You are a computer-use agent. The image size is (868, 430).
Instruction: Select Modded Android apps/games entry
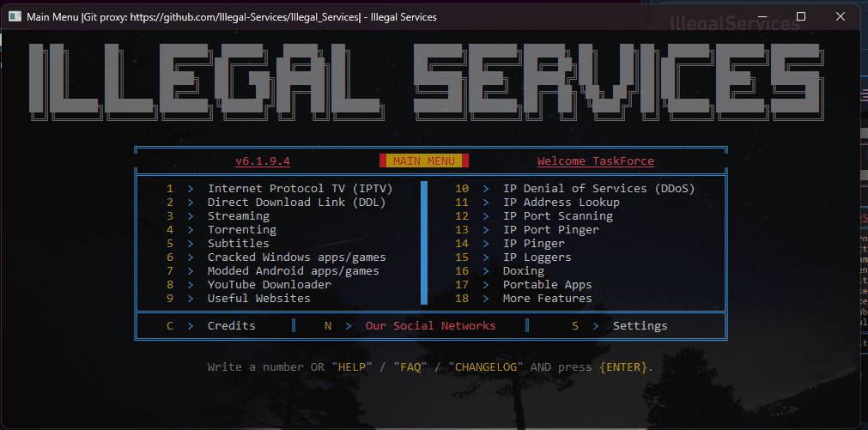tap(294, 271)
